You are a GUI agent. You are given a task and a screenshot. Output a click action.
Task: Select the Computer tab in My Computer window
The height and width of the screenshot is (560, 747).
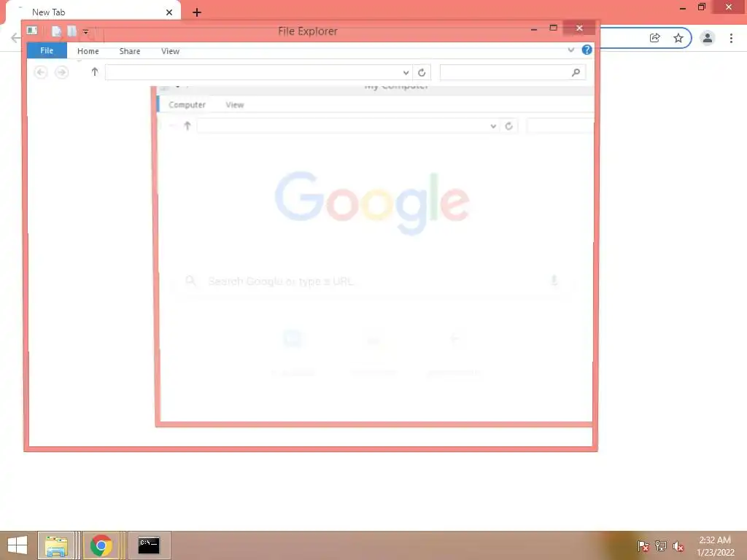tap(187, 105)
